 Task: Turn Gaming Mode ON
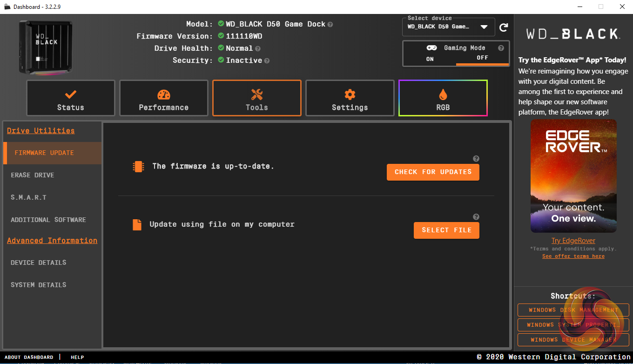tap(430, 59)
